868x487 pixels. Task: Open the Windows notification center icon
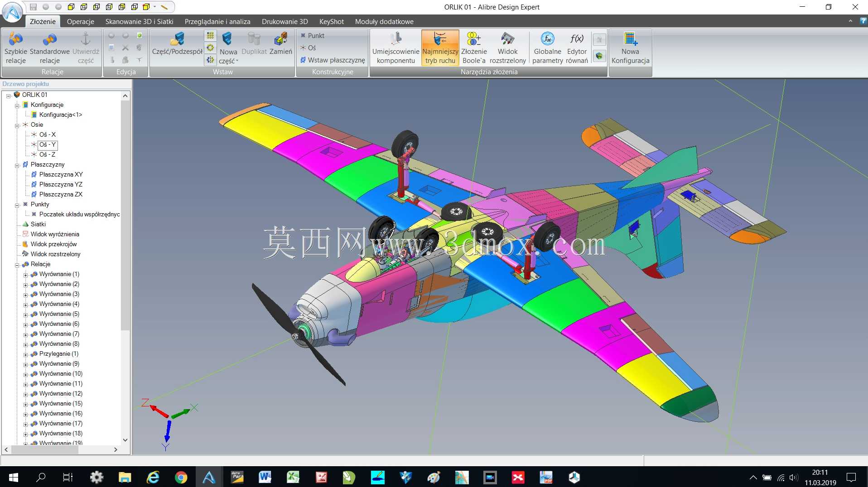coord(851,477)
